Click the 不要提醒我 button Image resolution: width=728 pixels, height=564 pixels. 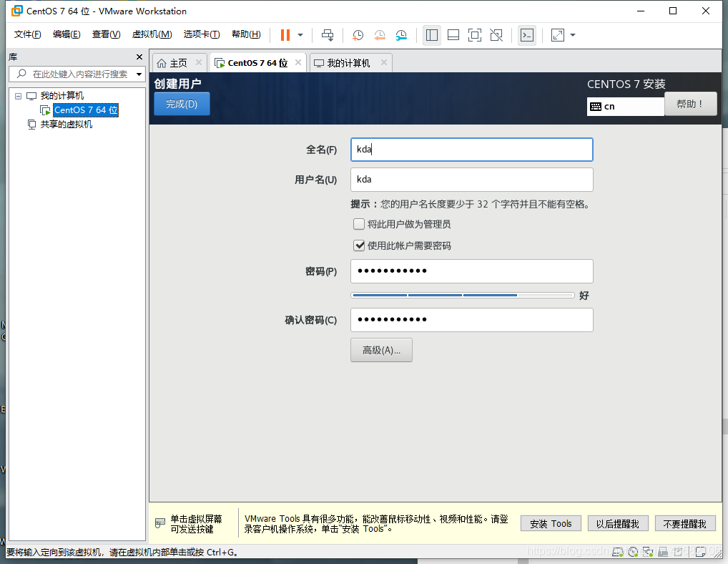pyautogui.click(x=685, y=524)
